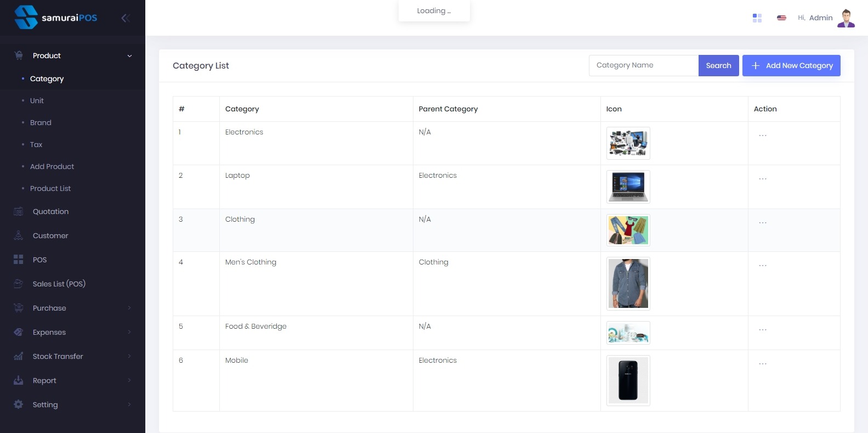The image size is (868, 433).
Task: Click the Laptop category icon thumbnail
Action: (628, 187)
